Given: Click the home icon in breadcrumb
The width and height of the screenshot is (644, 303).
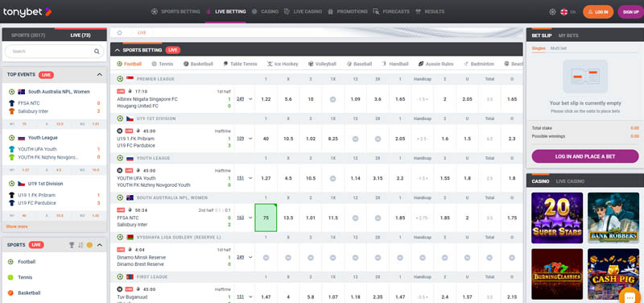Looking at the screenshot, I should [120, 32].
